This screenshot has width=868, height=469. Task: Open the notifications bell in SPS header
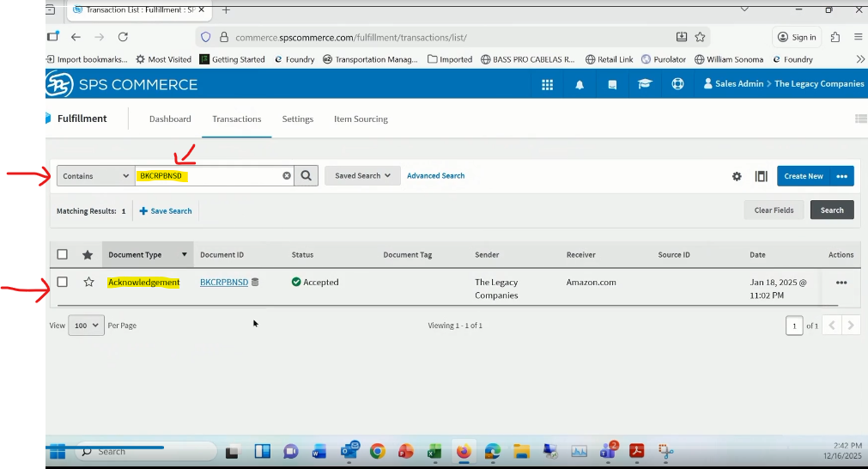580,85
